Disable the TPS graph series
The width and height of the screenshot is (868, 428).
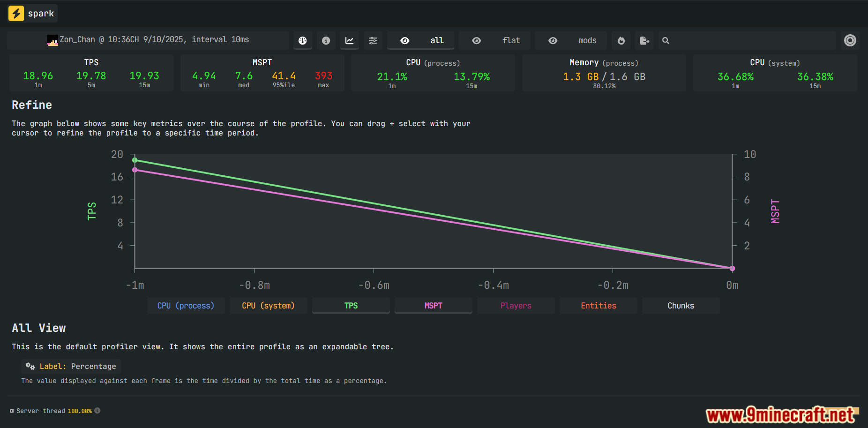click(x=351, y=306)
